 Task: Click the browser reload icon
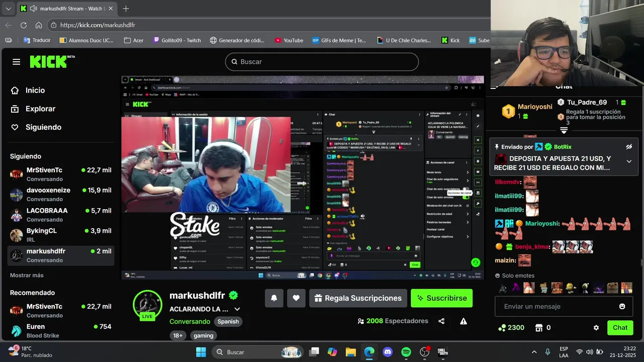[x=24, y=25]
